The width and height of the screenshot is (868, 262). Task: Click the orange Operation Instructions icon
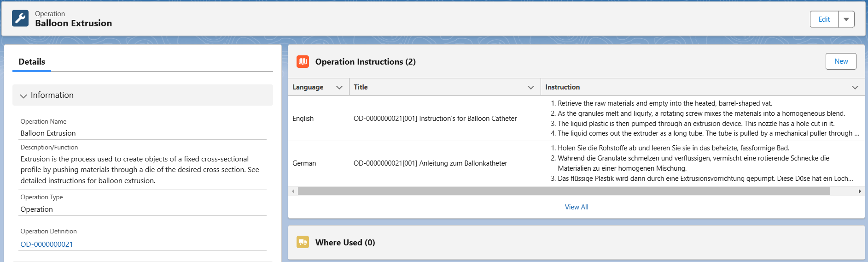tap(303, 61)
